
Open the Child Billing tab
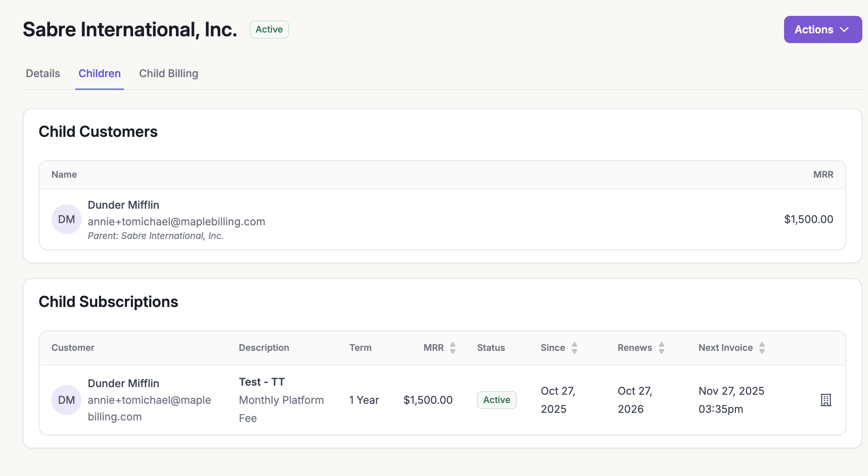point(169,73)
